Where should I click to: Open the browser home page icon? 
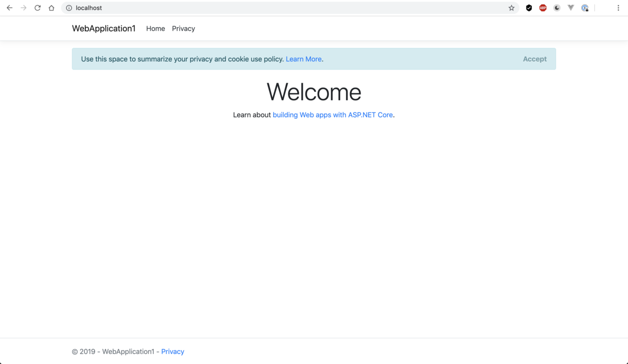(x=51, y=8)
